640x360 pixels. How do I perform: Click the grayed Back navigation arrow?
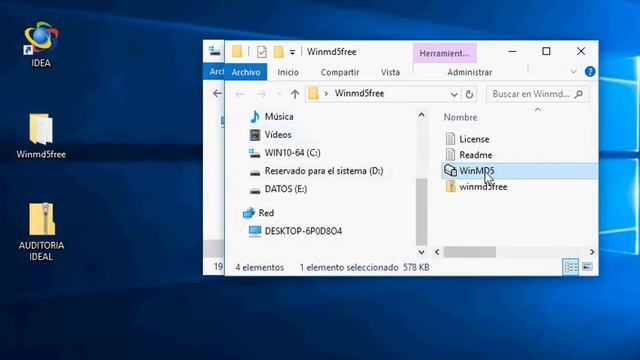(x=240, y=94)
